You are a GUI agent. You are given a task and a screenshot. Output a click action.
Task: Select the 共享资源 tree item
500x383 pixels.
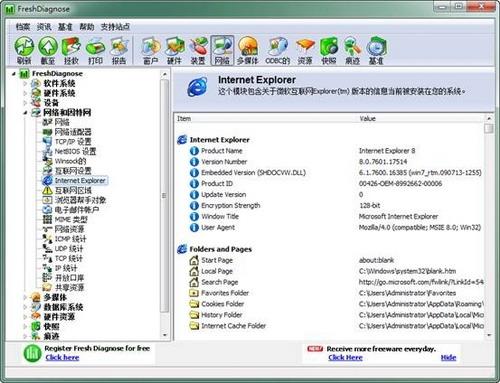(x=69, y=287)
